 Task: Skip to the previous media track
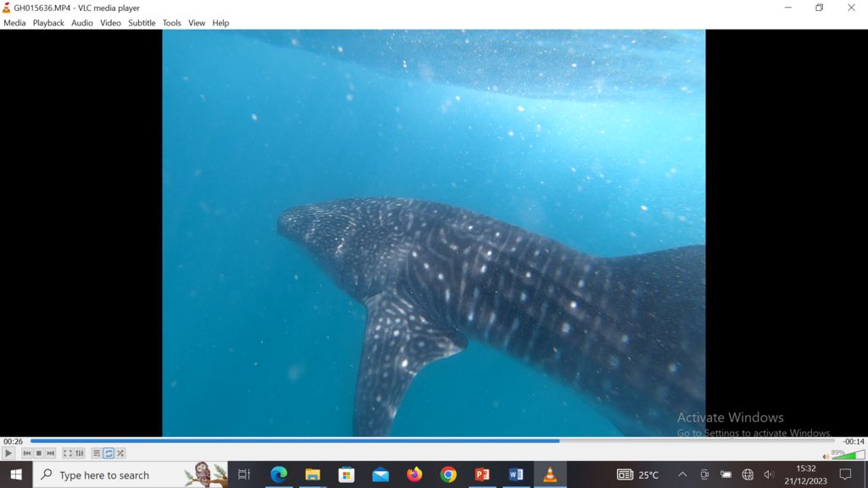click(x=26, y=453)
